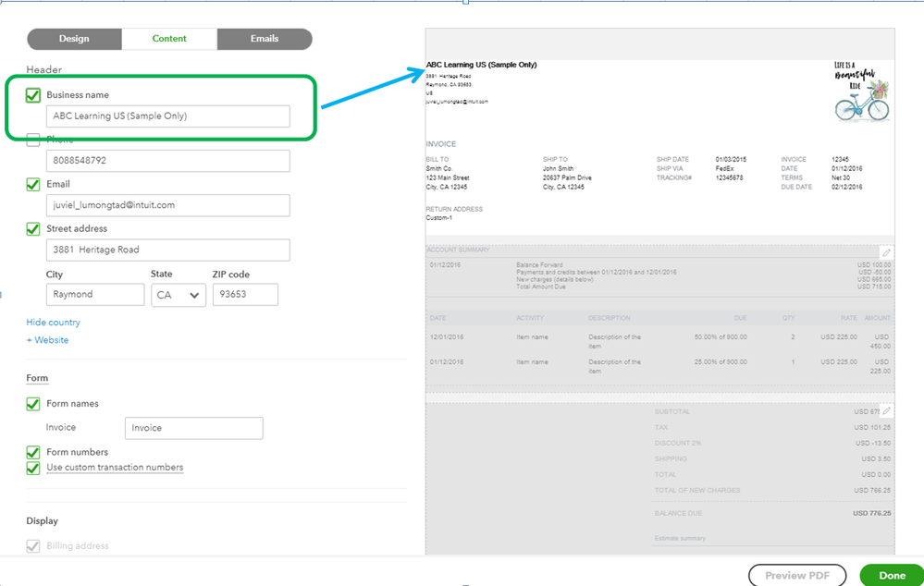Switch to the Design tab
The width and height of the screenshot is (924, 586).
tap(74, 39)
